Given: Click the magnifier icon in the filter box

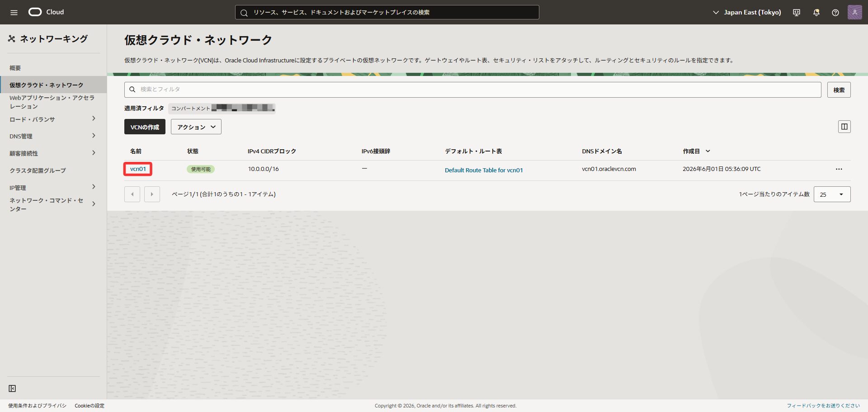Looking at the screenshot, I should [x=132, y=90].
